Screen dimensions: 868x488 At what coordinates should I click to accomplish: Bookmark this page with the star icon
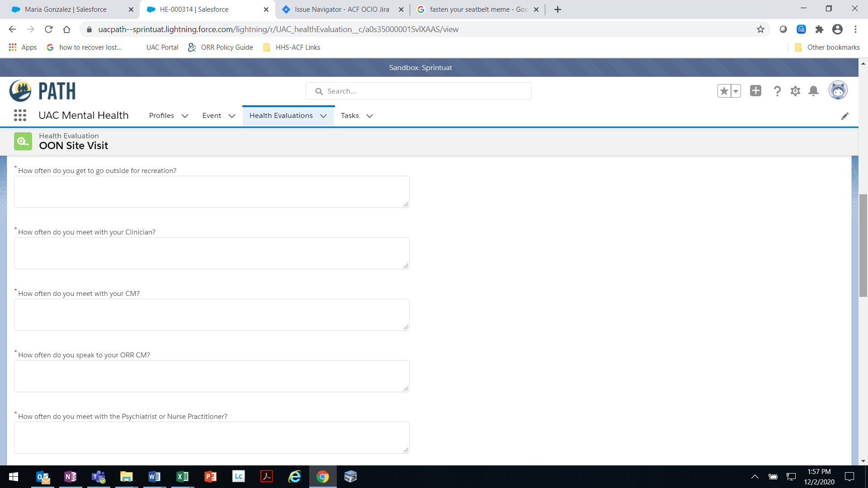[x=760, y=29]
